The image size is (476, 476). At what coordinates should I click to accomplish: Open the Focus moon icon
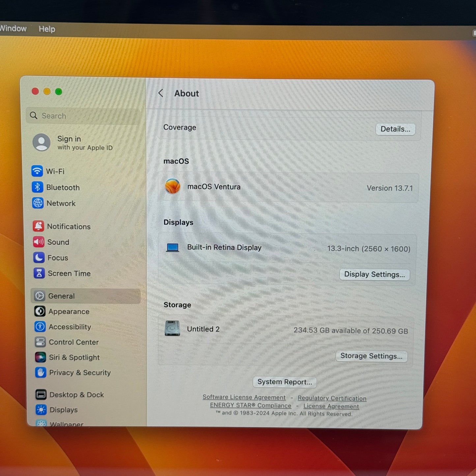coord(39,257)
